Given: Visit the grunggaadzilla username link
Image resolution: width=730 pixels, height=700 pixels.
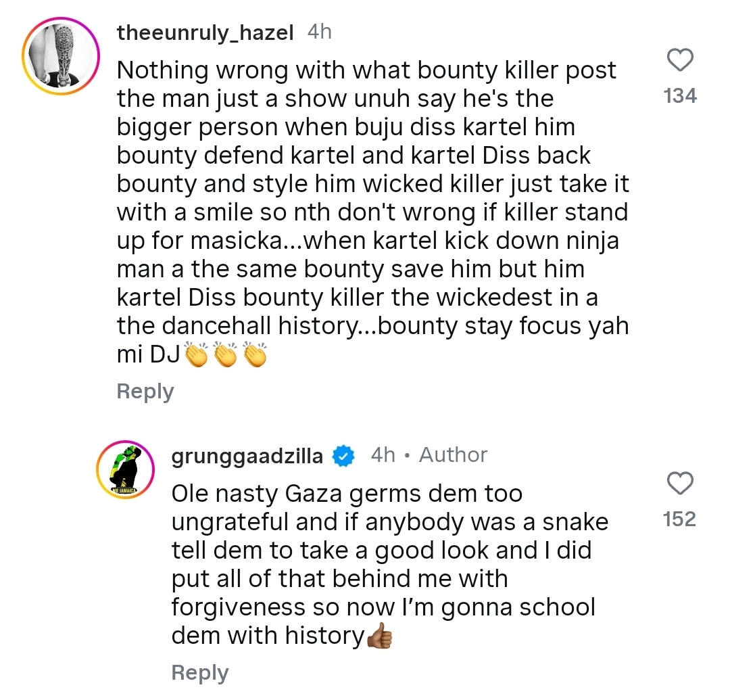Looking at the screenshot, I should point(247,457).
